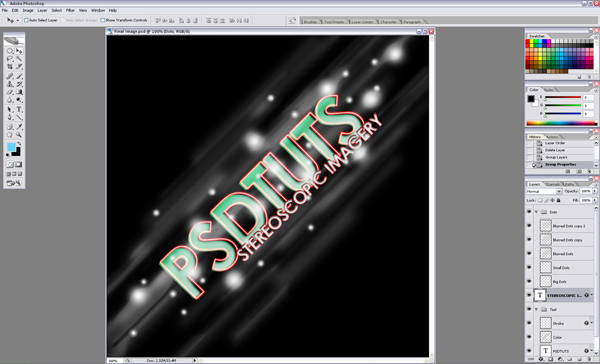Open the Fill slider arrow

[x=595, y=200]
